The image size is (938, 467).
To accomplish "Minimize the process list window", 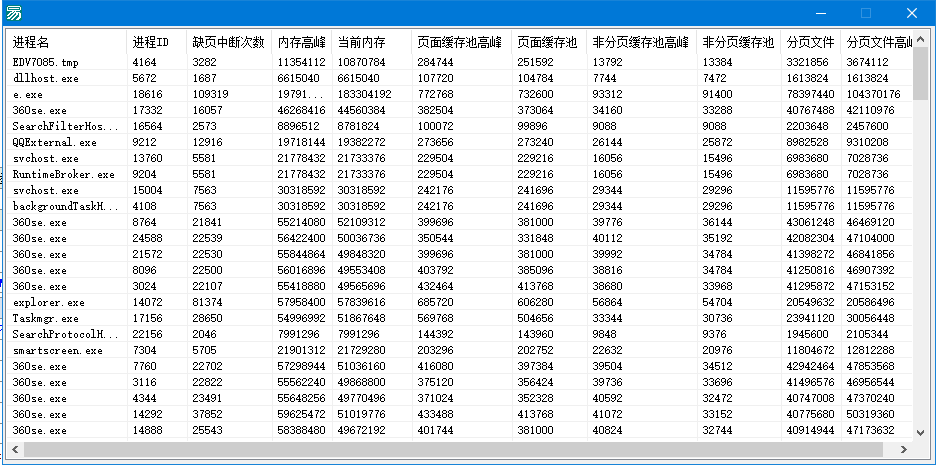I will [x=822, y=13].
